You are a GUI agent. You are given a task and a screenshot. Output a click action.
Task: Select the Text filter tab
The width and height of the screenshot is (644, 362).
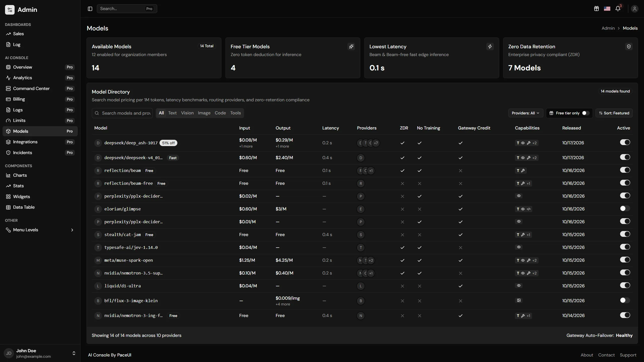172,113
